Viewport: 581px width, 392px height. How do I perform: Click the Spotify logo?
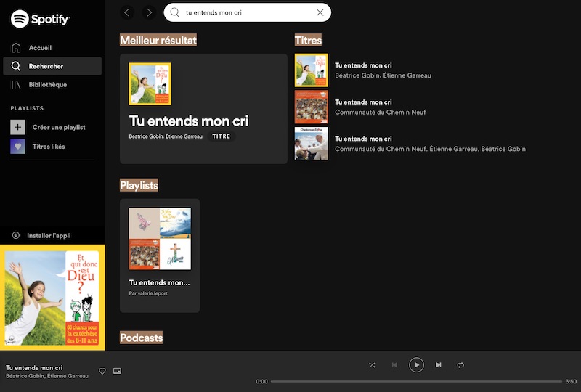(x=40, y=19)
